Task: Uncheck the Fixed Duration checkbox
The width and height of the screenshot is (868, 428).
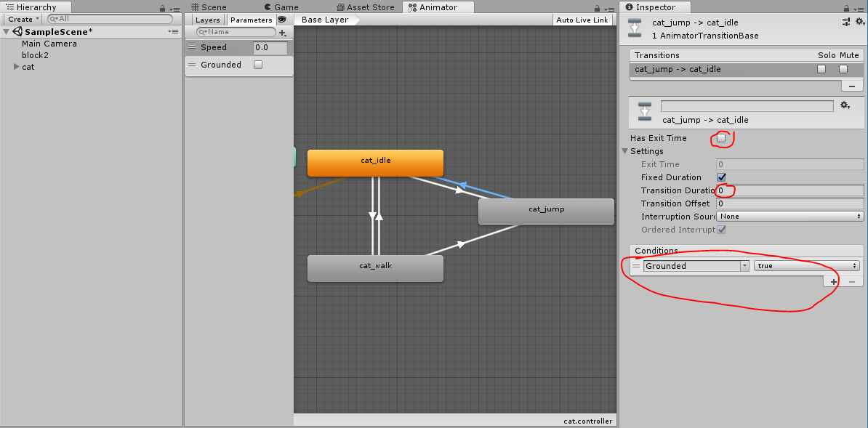Action: (x=720, y=177)
